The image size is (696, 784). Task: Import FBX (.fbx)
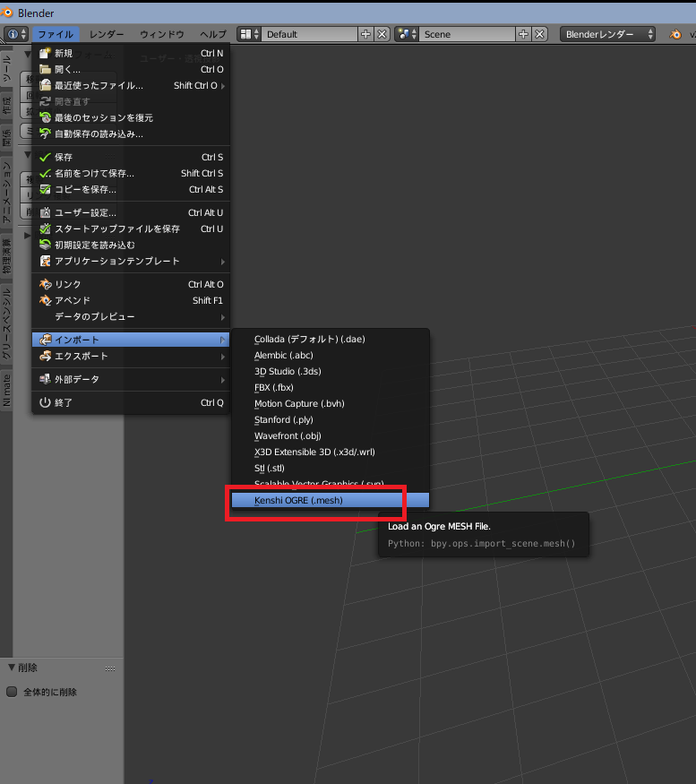point(330,387)
